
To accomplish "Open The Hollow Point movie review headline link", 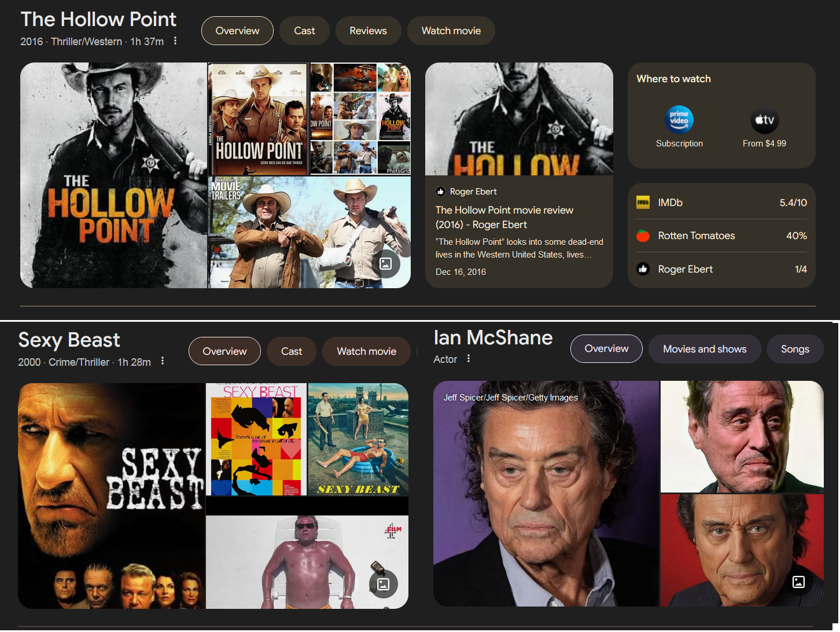I will coord(504,217).
